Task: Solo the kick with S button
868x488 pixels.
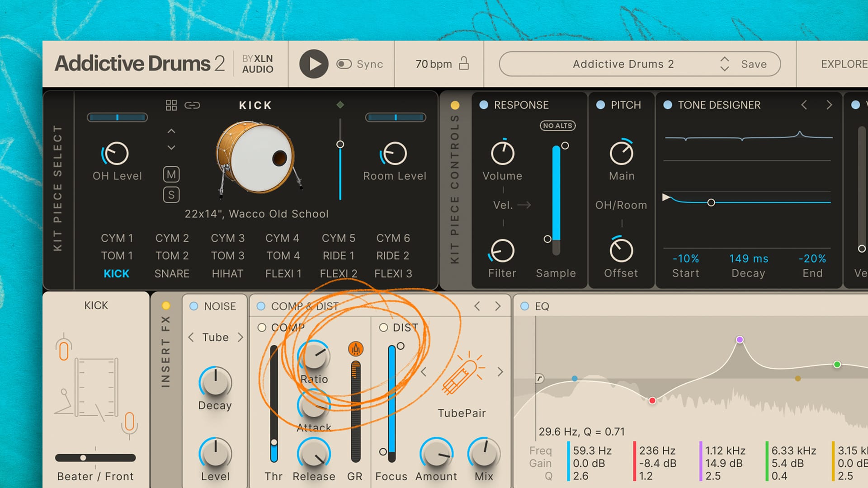Action: [x=171, y=195]
